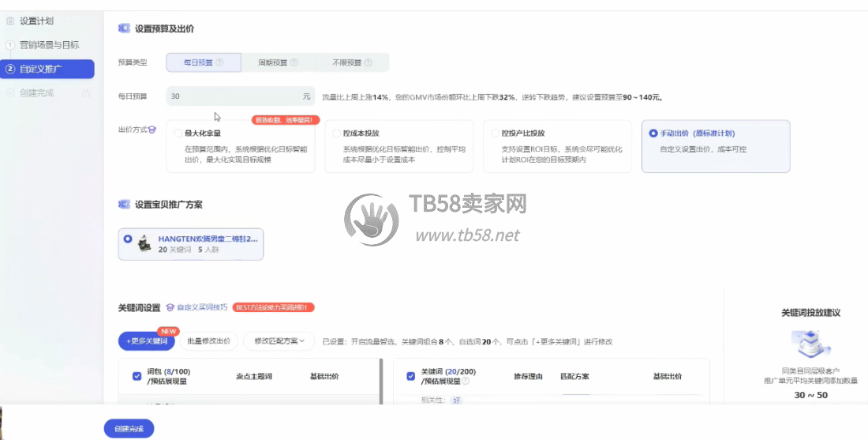This screenshot has width=868, height=440.
Task: Select the 控投产比投放 radio option
Action: 494,134
